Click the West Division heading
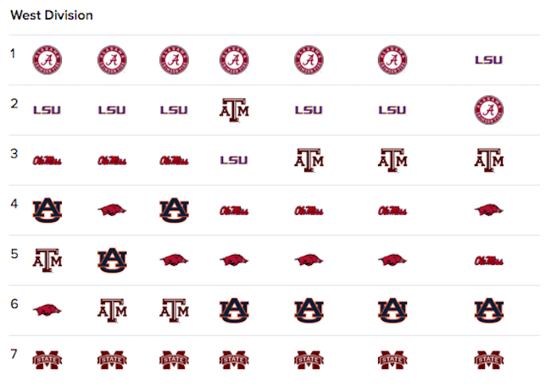Image resolution: width=551 pixels, height=392 pixels. (x=52, y=15)
